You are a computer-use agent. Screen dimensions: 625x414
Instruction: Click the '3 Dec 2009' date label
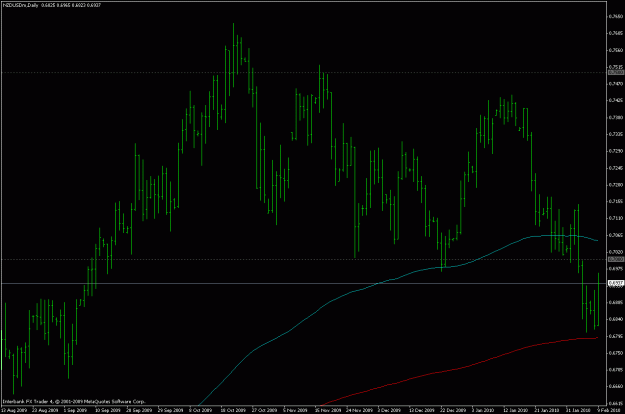point(389,410)
